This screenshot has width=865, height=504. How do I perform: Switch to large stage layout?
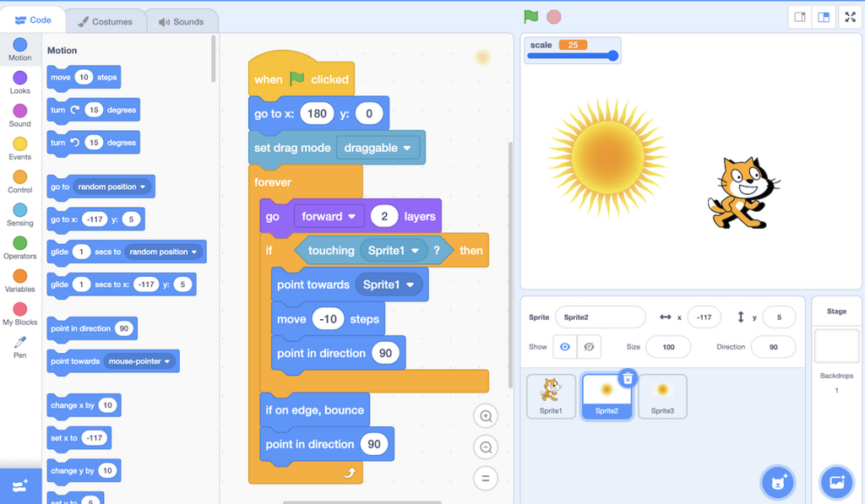[x=824, y=17]
